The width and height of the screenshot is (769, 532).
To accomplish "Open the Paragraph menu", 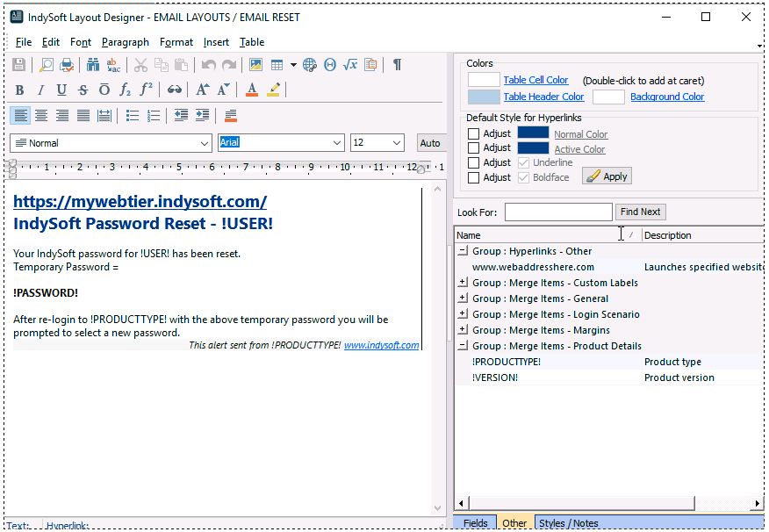I will (x=126, y=42).
